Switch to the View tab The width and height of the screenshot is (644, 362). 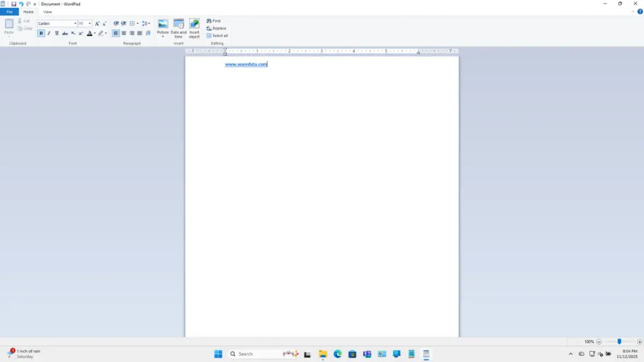(x=47, y=11)
